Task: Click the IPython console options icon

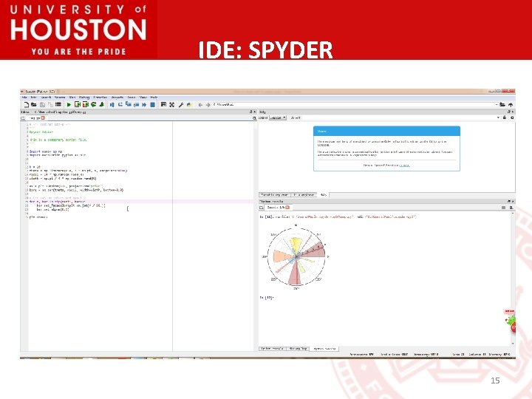Action: [x=511, y=208]
